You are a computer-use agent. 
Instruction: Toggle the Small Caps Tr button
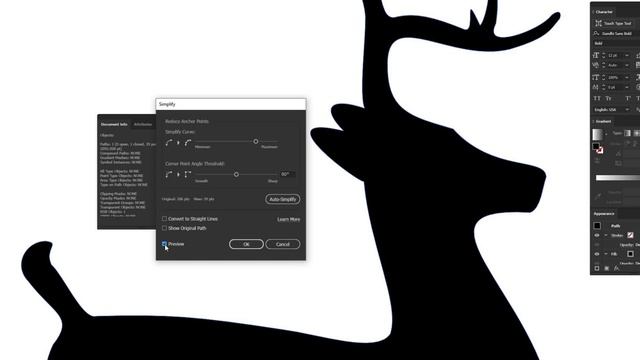click(x=608, y=98)
